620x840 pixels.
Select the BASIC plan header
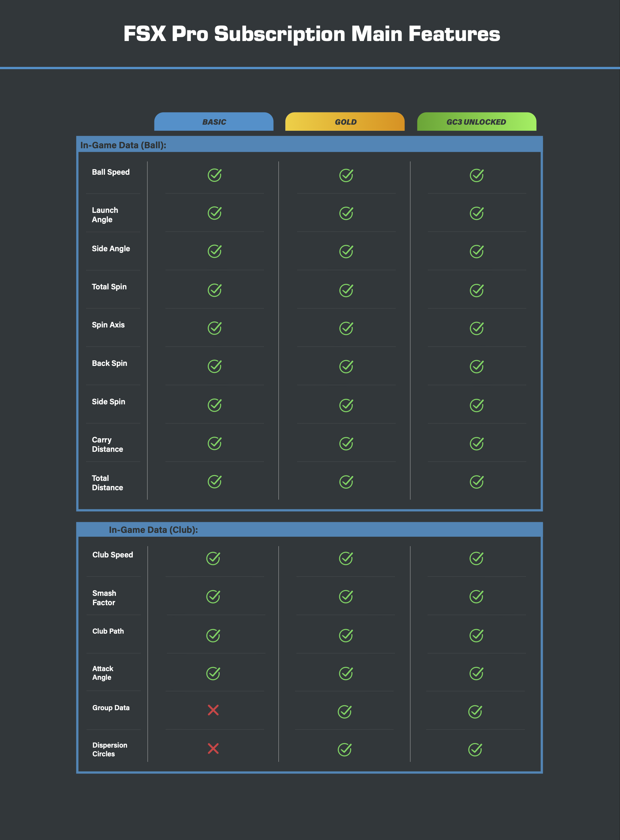click(x=214, y=122)
